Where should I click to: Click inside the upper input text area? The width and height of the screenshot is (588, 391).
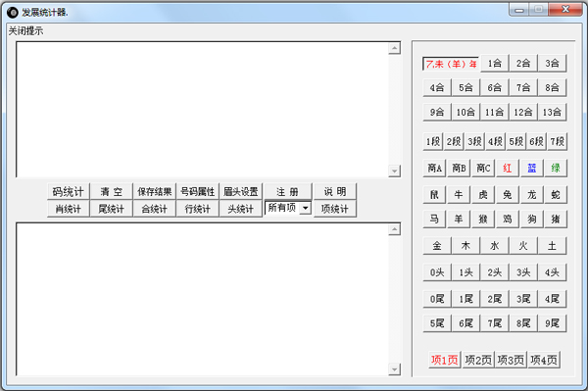(203, 110)
